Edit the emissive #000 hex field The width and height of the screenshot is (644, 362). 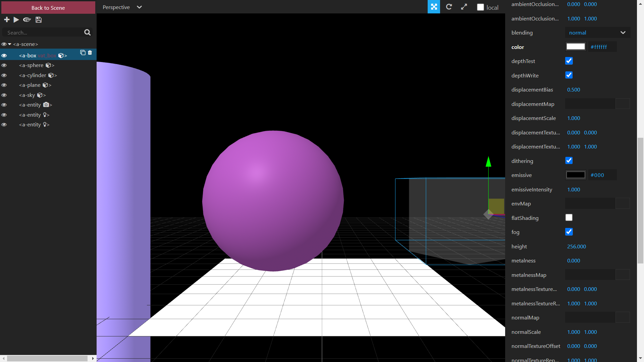click(602, 175)
